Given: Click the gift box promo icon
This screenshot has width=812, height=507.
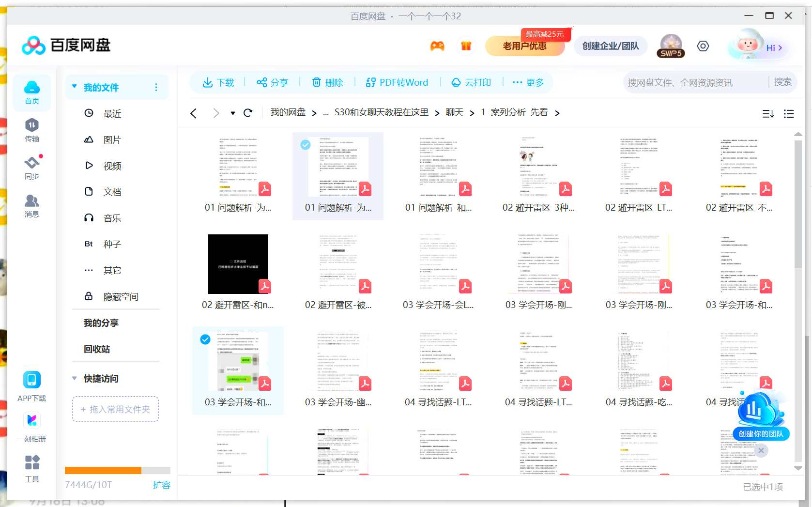Looking at the screenshot, I should [466, 46].
